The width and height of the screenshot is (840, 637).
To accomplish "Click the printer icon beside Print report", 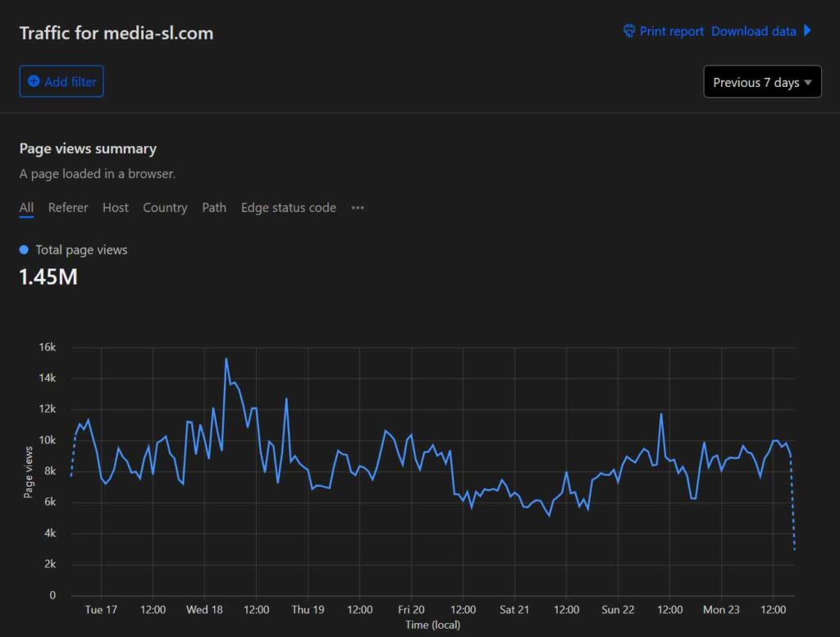I will click(629, 31).
